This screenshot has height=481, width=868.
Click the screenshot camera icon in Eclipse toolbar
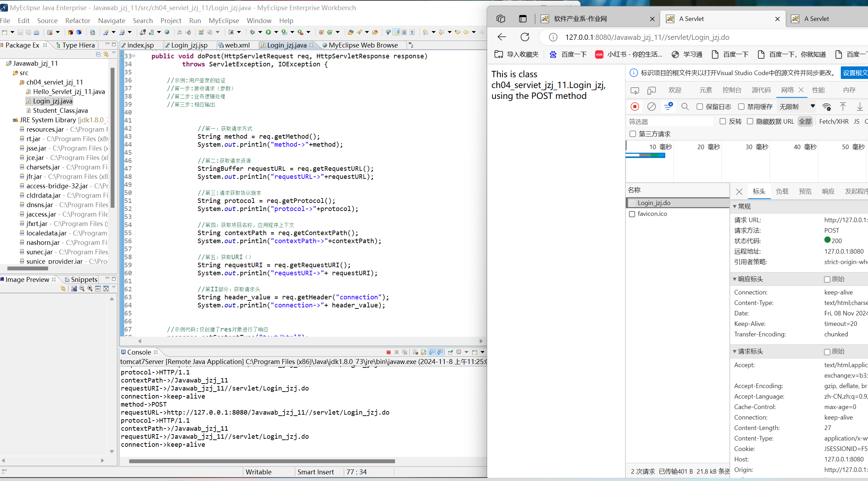[x=231, y=32]
